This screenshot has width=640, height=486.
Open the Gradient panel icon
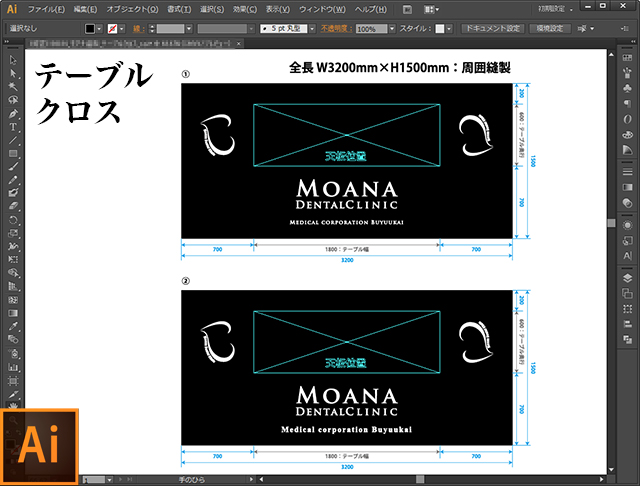coord(627,187)
